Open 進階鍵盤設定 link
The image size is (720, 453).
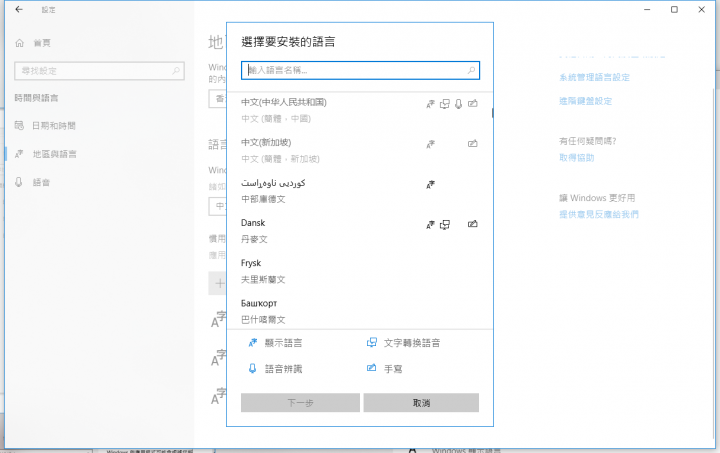pyautogui.click(x=585, y=101)
